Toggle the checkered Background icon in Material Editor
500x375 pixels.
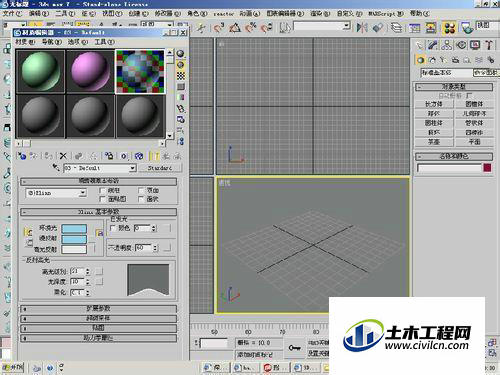click(181, 76)
